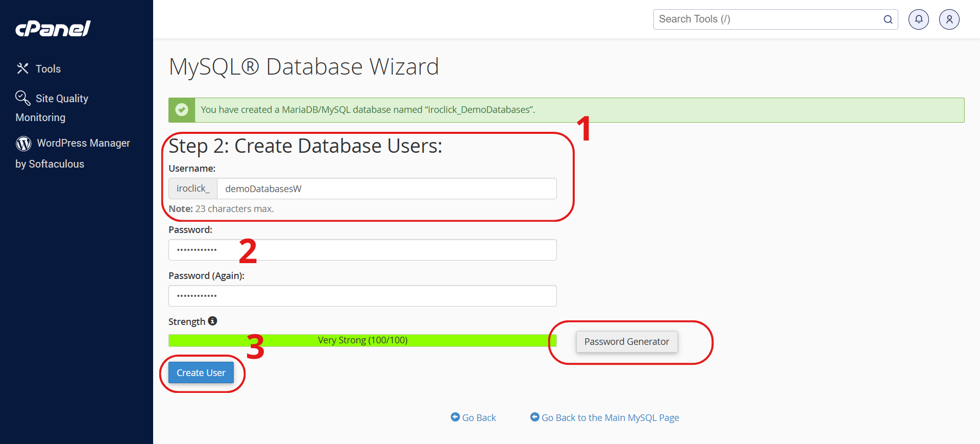
Task: Click the cPanel logo
Action: point(53,29)
